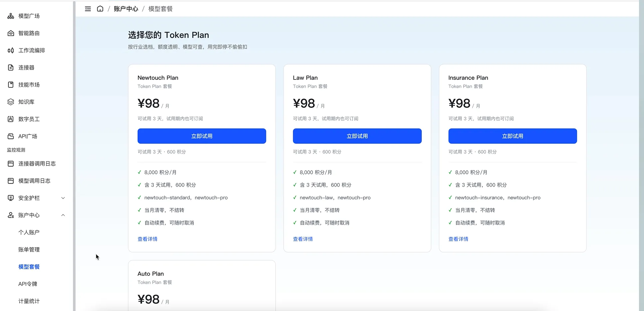Open API令牌 submenu item
The image size is (644, 311).
(28, 284)
